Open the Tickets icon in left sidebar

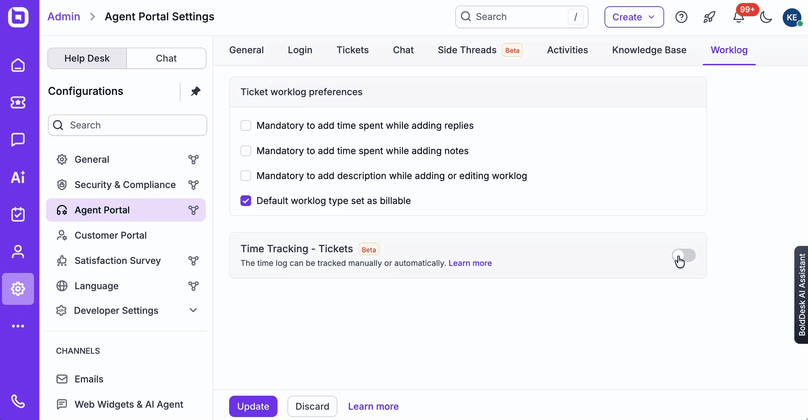pos(18,102)
